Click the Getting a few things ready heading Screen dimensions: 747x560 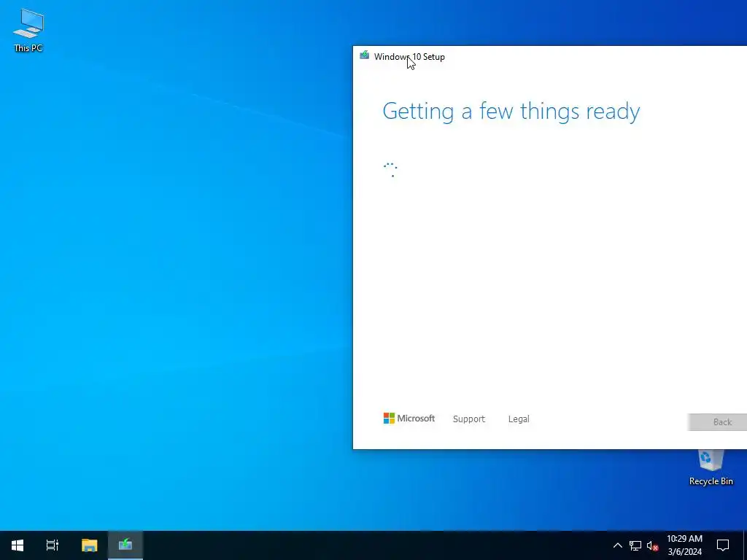coord(511,112)
